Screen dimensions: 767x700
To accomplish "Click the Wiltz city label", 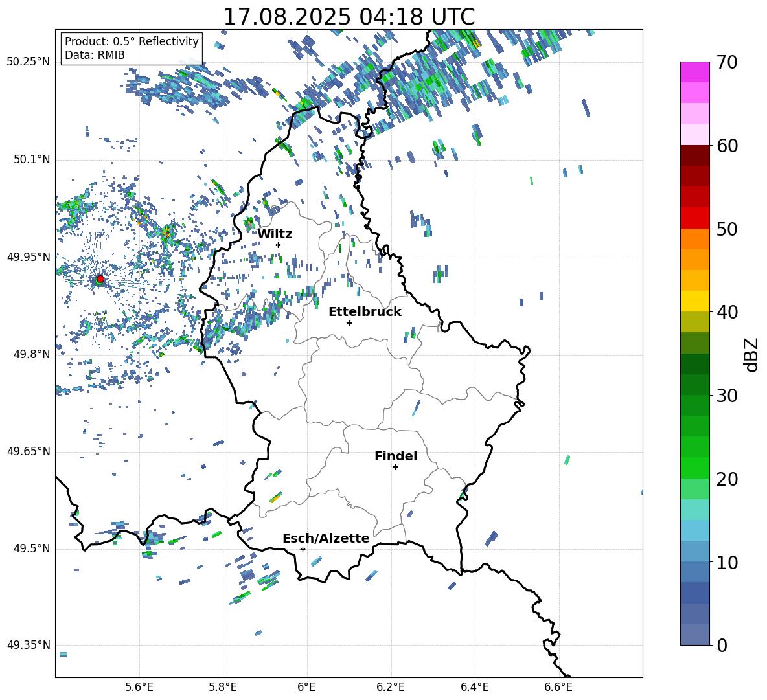I will [275, 234].
